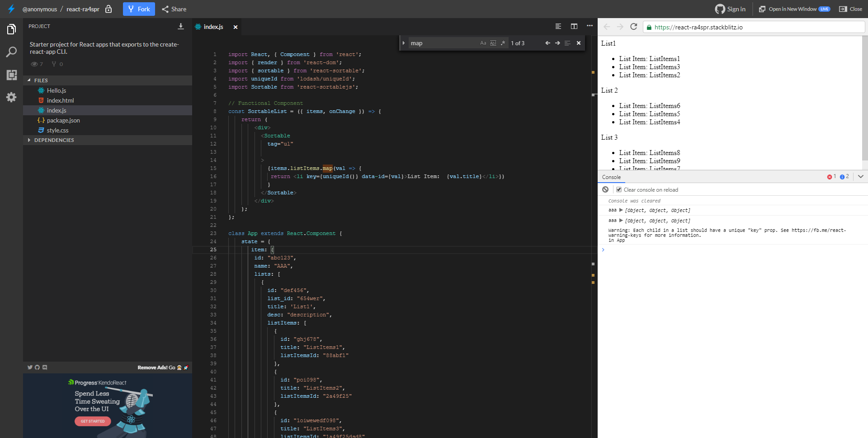Screen dimensions: 868x438
Task: Collapse the Console panel chevron
Action: pyautogui.click(x=861, y=177)
